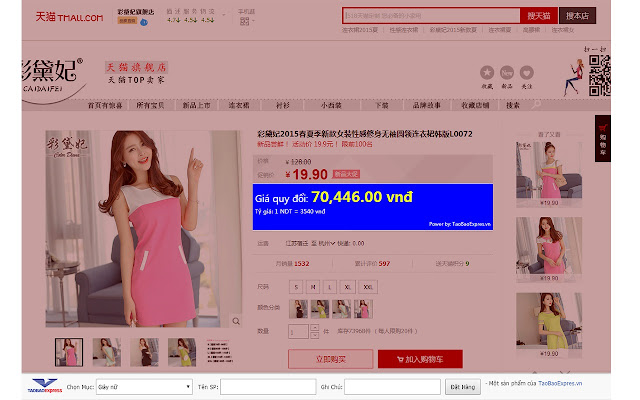
Task: Open the top recommended pink dress with handbag
Action: click(549, 170)
